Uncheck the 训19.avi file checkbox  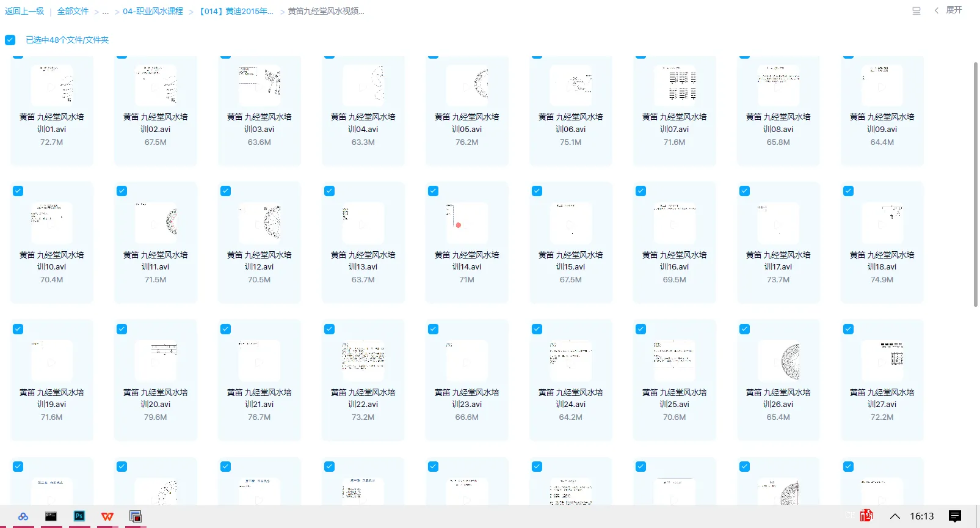(x=18, y=329)
